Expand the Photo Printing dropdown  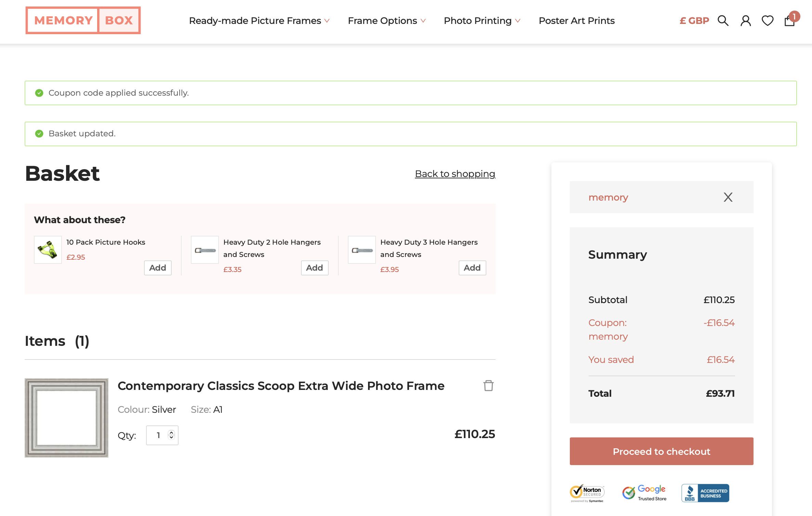pos(482,21)
